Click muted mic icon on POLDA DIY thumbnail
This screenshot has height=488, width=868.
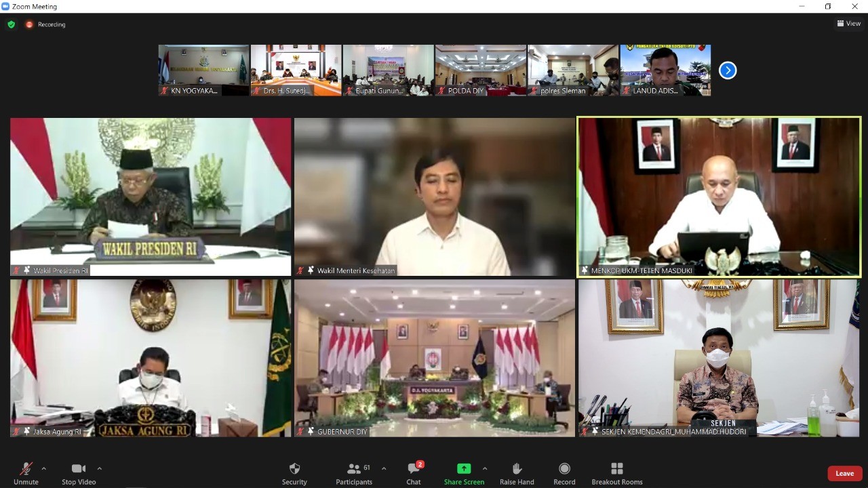click(x=441, y=91)
